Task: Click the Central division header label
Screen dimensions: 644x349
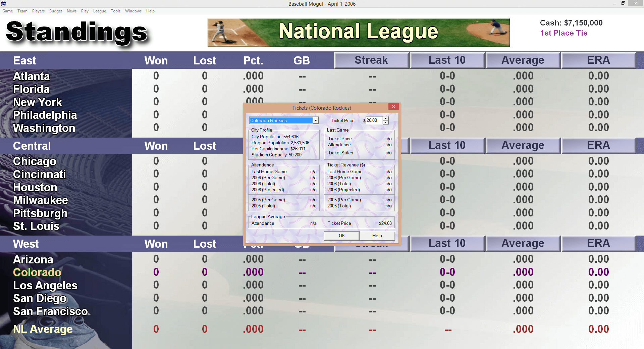Action: 32,146
